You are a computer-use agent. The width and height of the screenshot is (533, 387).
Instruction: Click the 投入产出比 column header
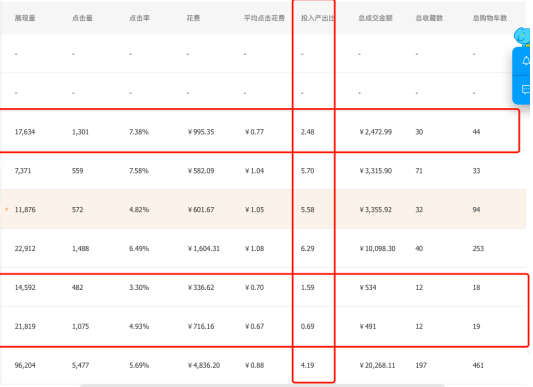(317, 18)
